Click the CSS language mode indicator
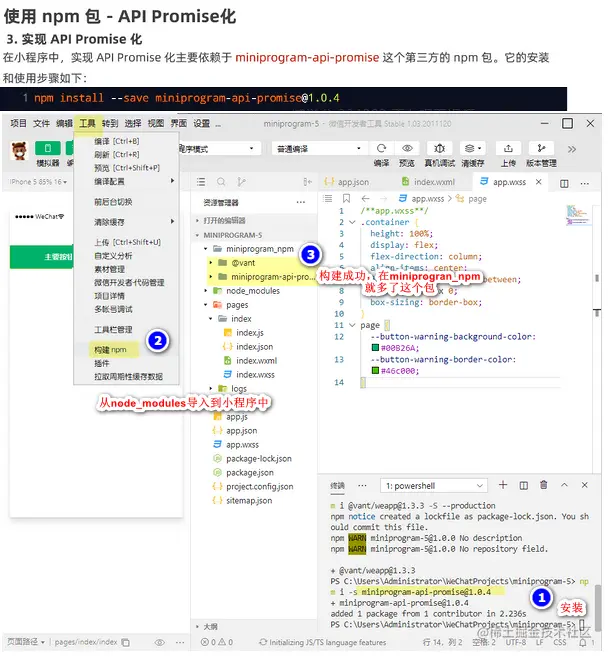 click(x=560, y=642)
